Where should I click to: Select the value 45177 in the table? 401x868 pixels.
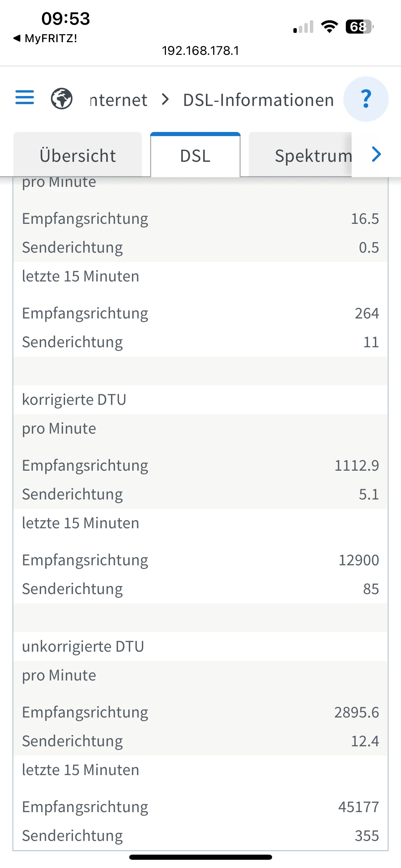point(359,807)
